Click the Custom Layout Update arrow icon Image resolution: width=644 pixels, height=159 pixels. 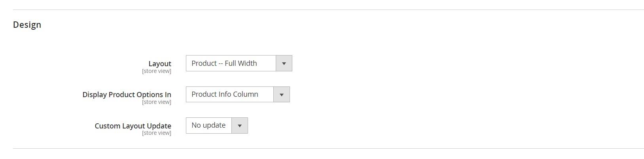click(x=239, y=126)
